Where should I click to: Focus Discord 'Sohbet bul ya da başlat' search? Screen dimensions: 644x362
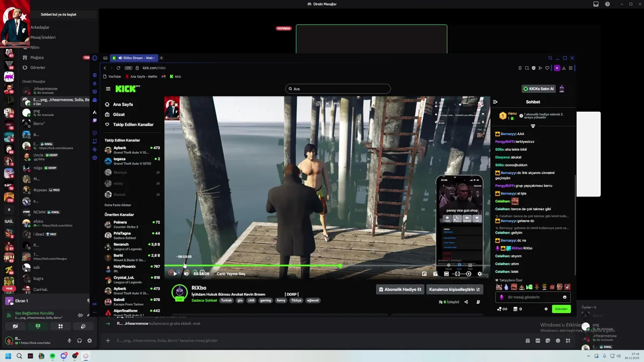click(58, 15)
